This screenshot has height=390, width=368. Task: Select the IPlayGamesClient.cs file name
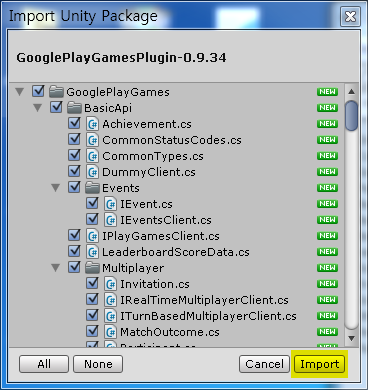click(x=161, y=236)
